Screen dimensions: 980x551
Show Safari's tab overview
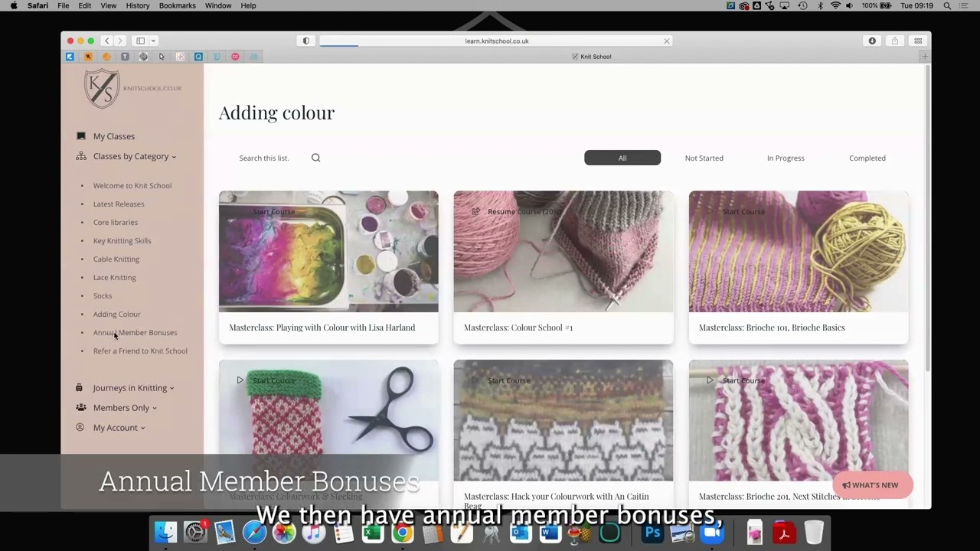pos(918,41)
